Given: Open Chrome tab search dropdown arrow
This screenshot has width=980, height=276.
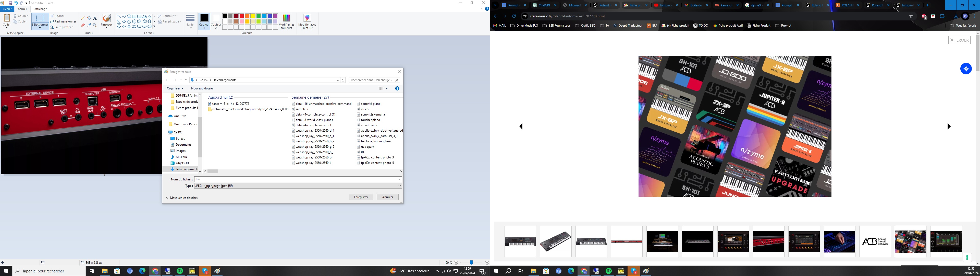Looking at the screenshot, I should [495, 5].
